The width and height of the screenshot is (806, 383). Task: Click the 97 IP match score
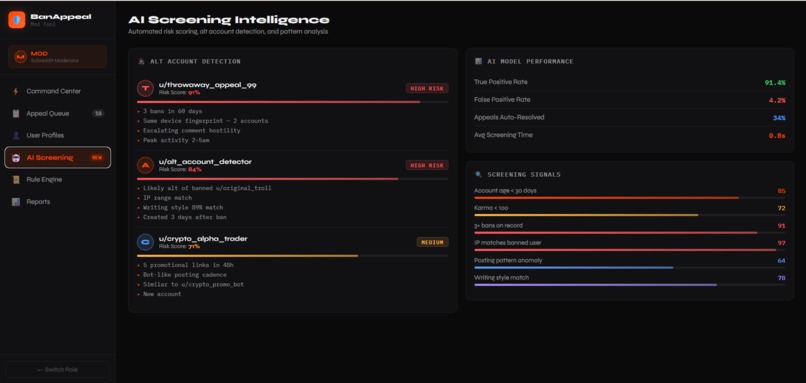point(781,243)
